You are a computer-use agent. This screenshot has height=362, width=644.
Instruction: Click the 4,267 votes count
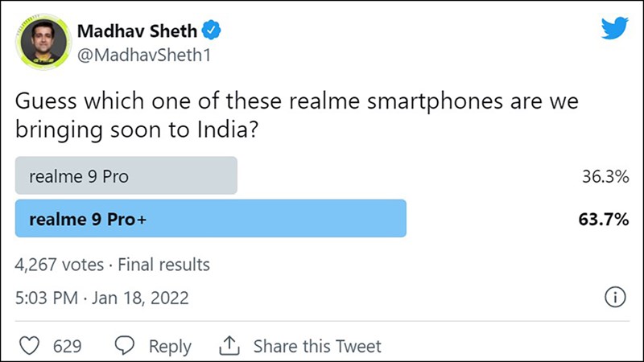(60, 264)
